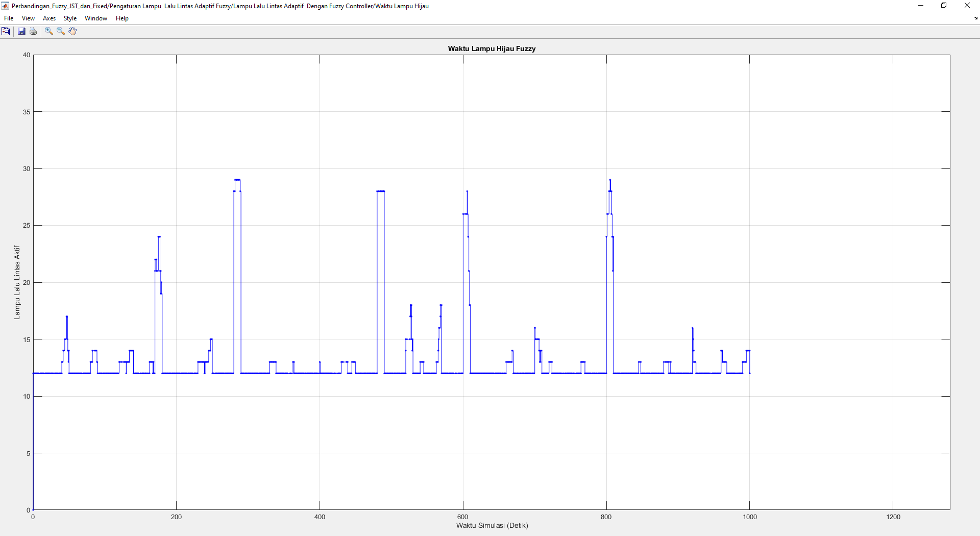This screenshot has width=980, height=536.
Task: Activate the Zoom In magnifier tool
Action: 49,32
